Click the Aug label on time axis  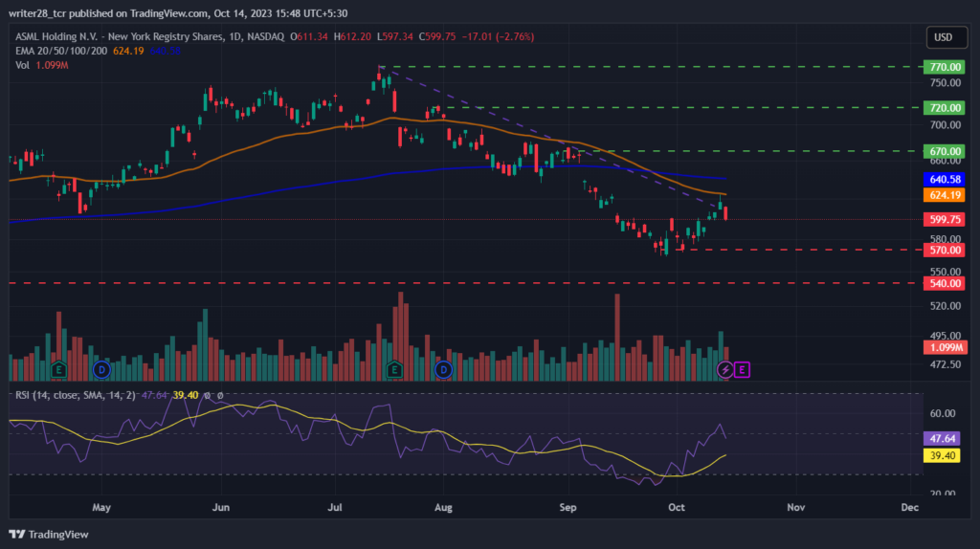tap(443, 507)
